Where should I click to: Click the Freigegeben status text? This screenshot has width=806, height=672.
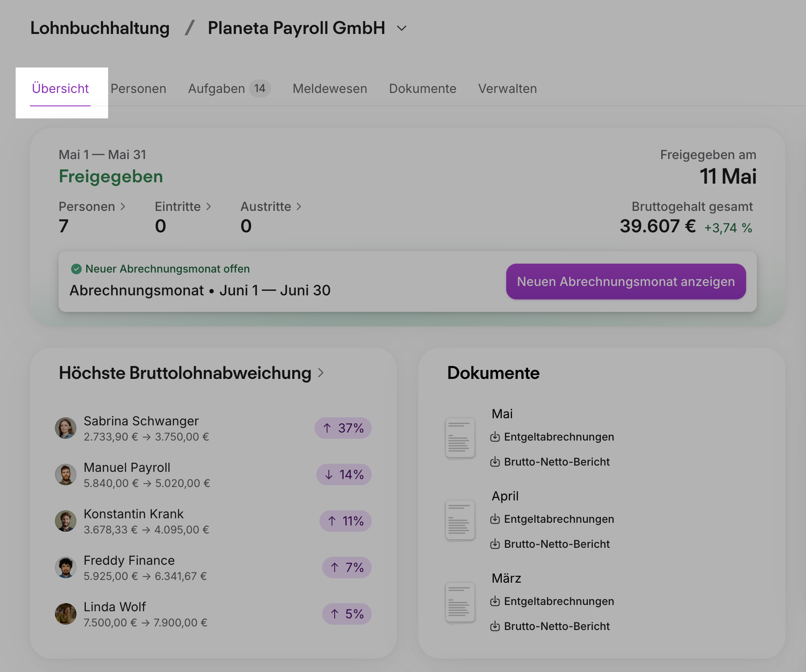coord(111,176)
